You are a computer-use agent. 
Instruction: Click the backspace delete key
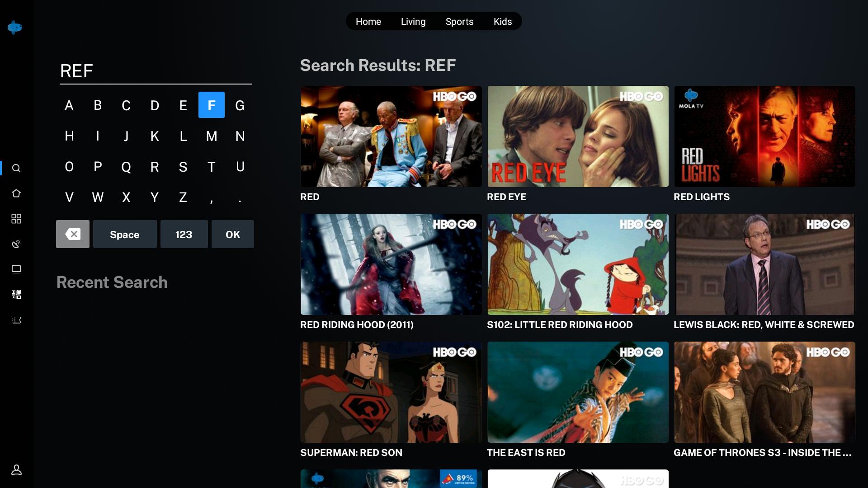pyautogui.click(x=73, y=234)
